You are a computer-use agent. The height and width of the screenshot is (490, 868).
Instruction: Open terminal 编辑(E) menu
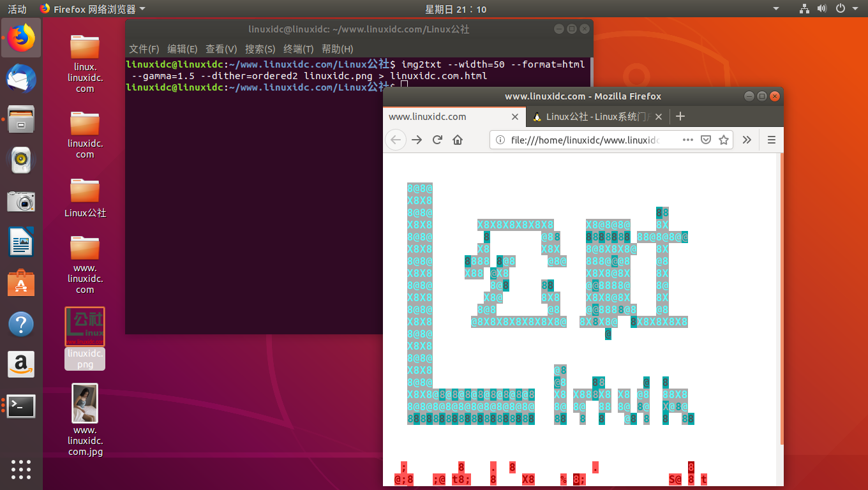coord(183,49)
